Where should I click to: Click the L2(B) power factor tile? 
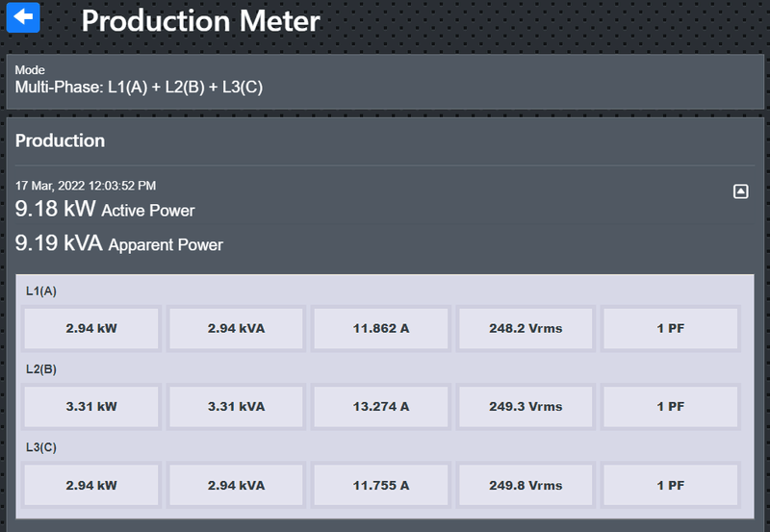[670, 407]
